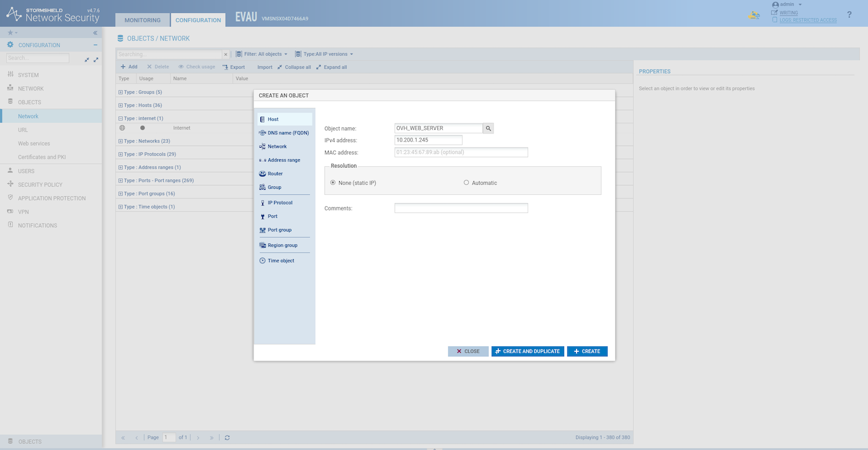
Task: Select Automatic resolution option
Action: (x=466, y=183)
